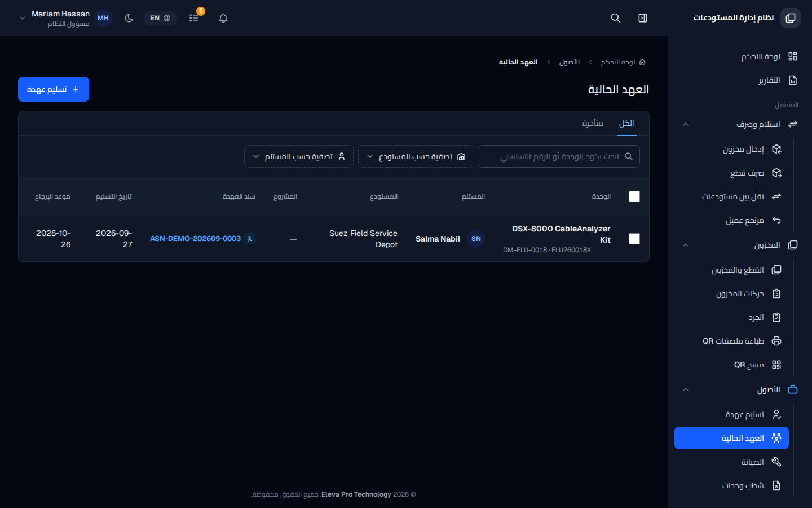Open إدخال مخزون page

(732, 149)
